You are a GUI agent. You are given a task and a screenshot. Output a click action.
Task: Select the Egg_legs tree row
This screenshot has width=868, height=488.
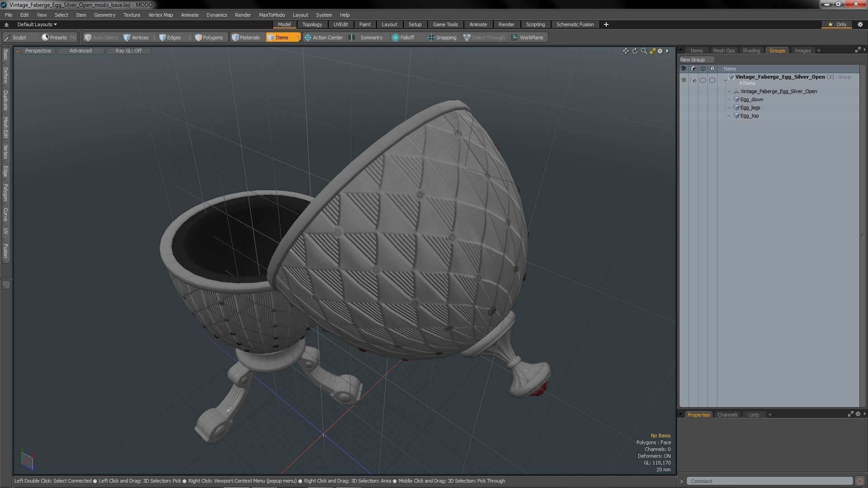point(769,108)
